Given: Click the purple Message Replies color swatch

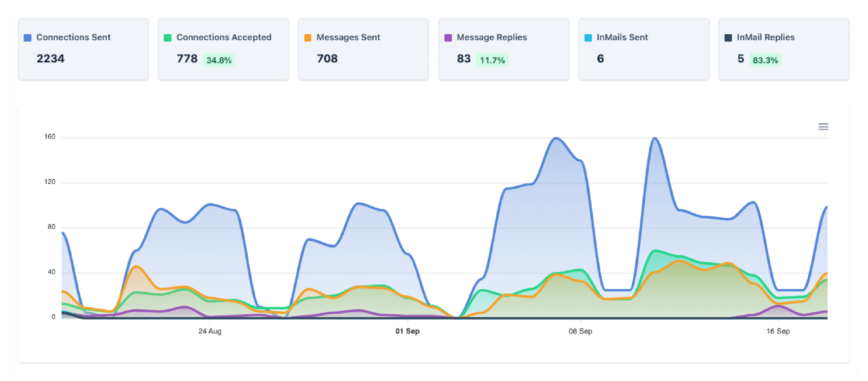Looking at the screenshot, I should 448,38.
